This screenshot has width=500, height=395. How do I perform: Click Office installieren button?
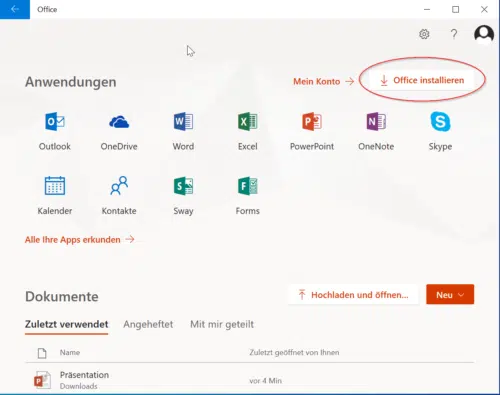pos(422,80)
